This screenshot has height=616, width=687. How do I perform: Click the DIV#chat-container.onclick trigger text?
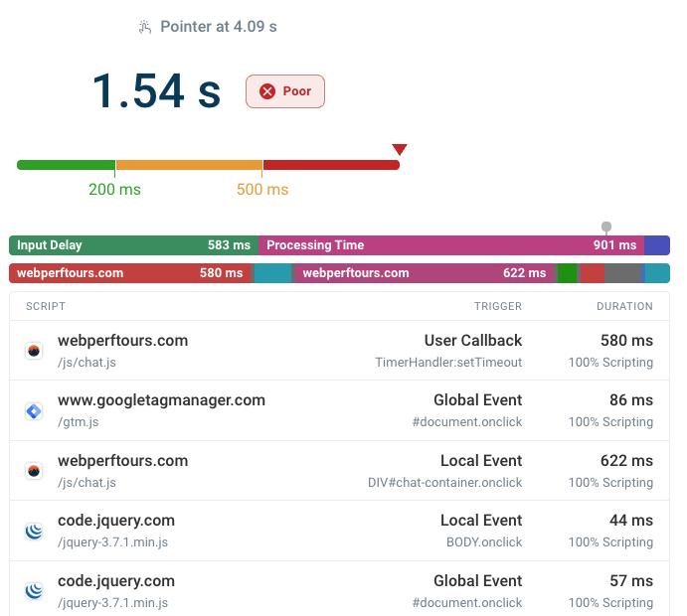pyautogui.click(x=444, y=483)
